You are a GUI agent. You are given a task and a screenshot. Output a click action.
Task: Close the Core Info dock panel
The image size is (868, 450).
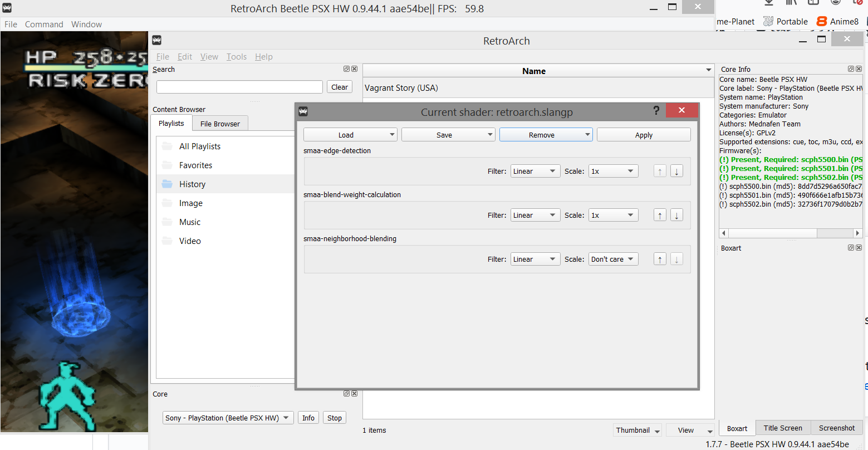(x=859, y=69)
